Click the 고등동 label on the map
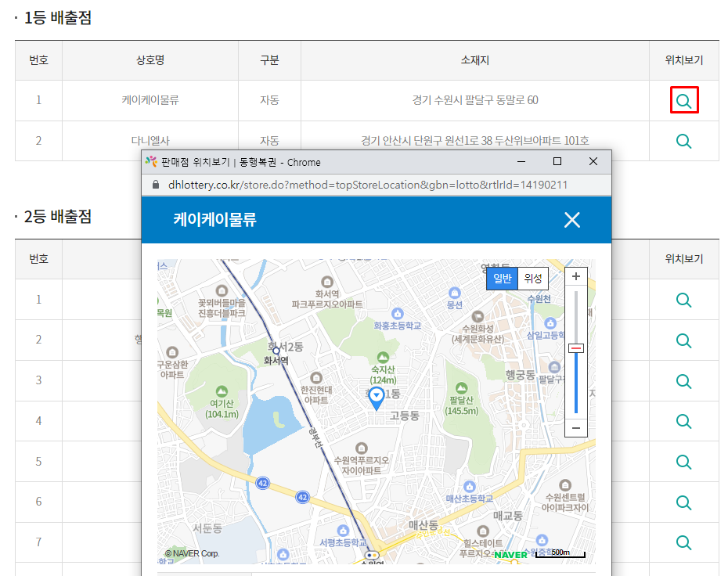Image resolution: width=728 pixels, height=576 pixels. point(405,415)
